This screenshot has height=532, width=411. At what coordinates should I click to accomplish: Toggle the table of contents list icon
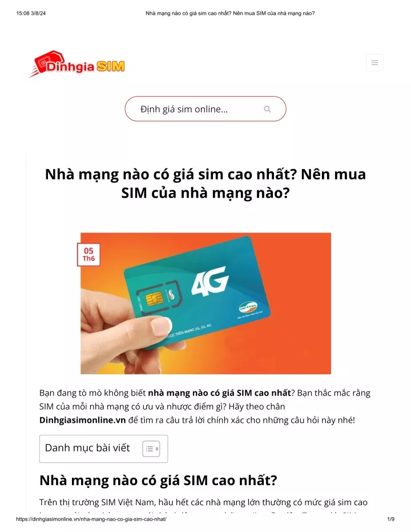151,449
